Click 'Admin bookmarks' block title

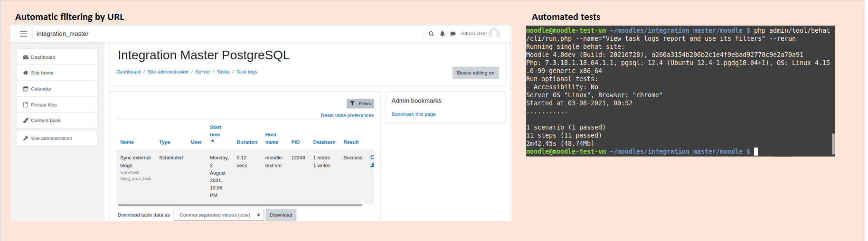click(416, 101)
